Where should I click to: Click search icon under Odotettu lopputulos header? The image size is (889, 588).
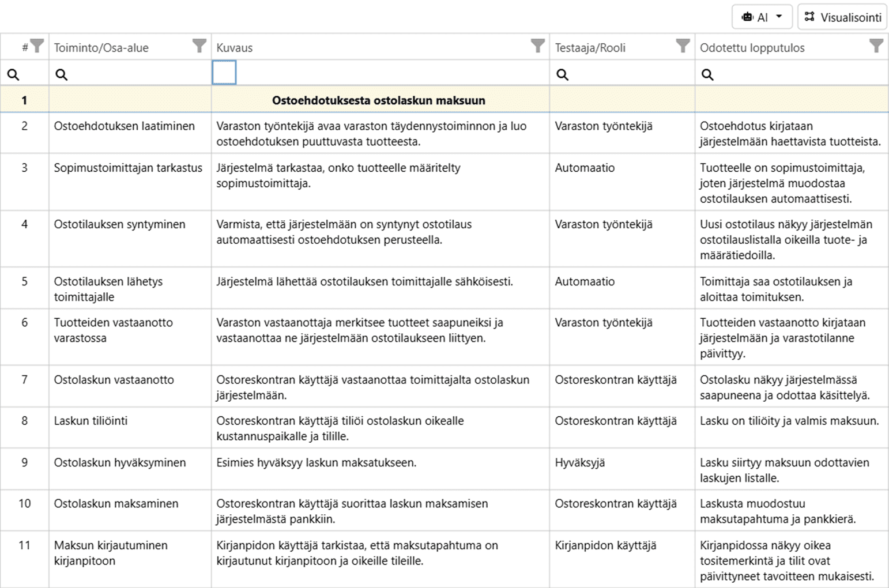[x=707, y=74]
